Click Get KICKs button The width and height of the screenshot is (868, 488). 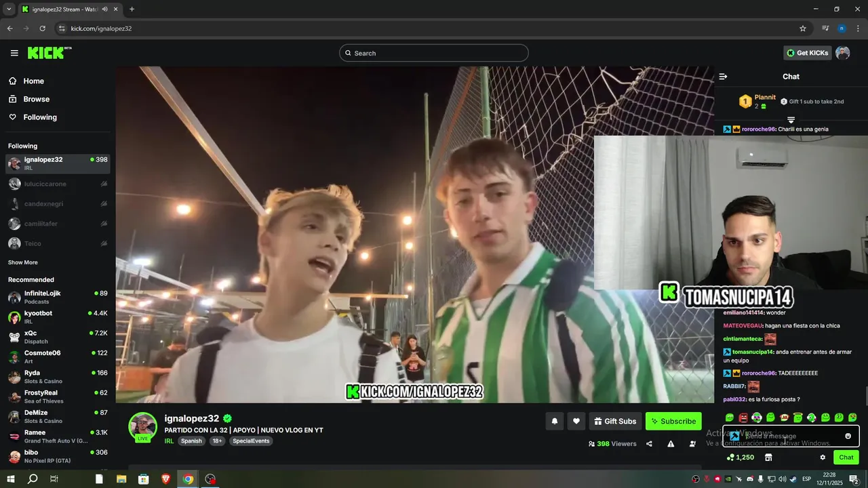[807, 53]
